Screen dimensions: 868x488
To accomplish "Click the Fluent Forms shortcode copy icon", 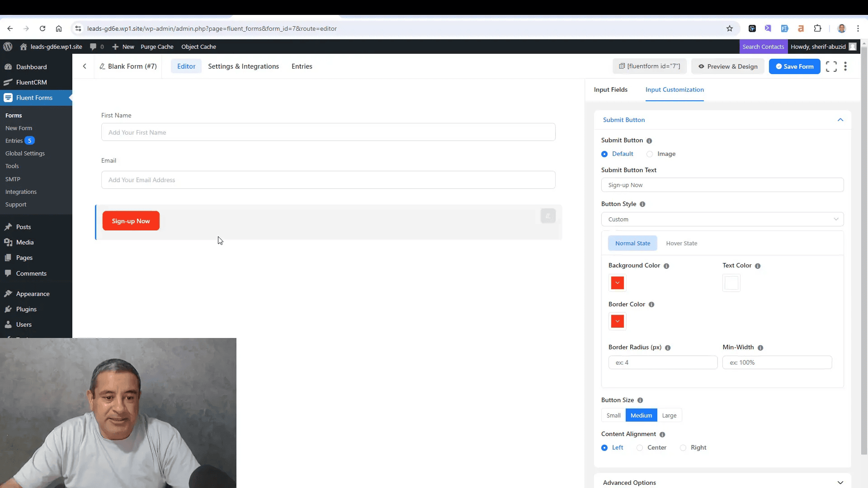I will (x=622, y=66).
